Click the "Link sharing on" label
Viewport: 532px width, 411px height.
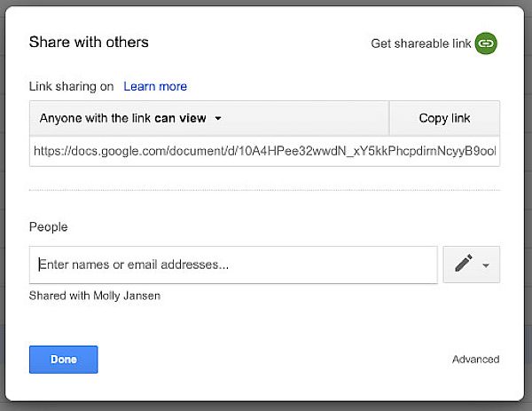[x=71, y=86]
